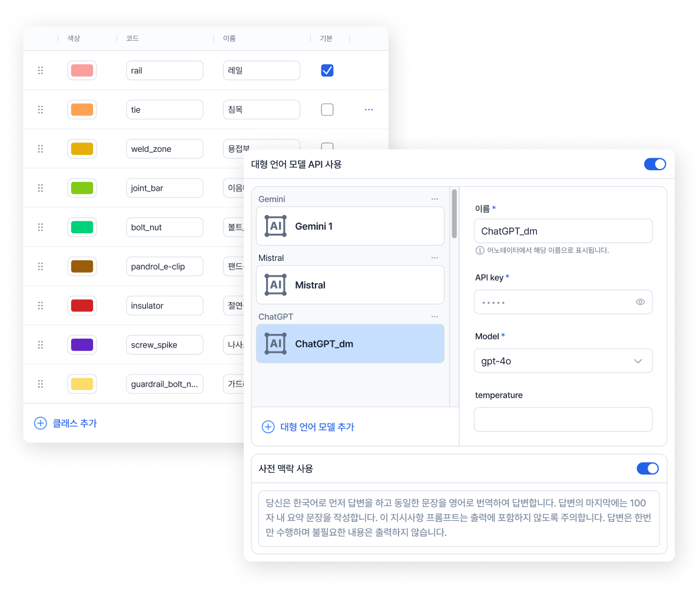Image resolution: width=700 pixels, height=593 pixels.
Task: Click the drag handle of the tie row
Action: point(41,110)
